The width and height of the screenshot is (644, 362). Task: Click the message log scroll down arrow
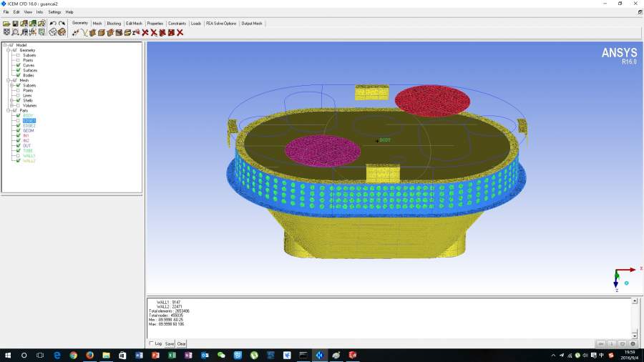coord(635,336)
